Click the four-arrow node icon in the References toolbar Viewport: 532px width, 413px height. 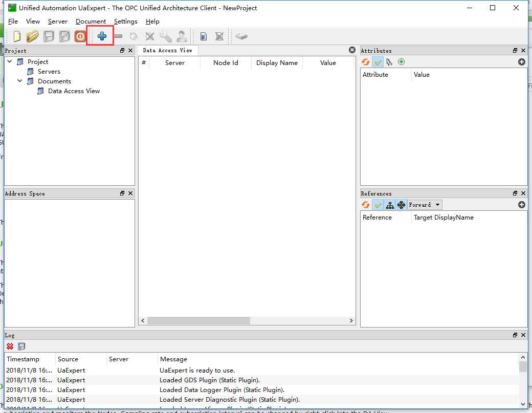402,205
